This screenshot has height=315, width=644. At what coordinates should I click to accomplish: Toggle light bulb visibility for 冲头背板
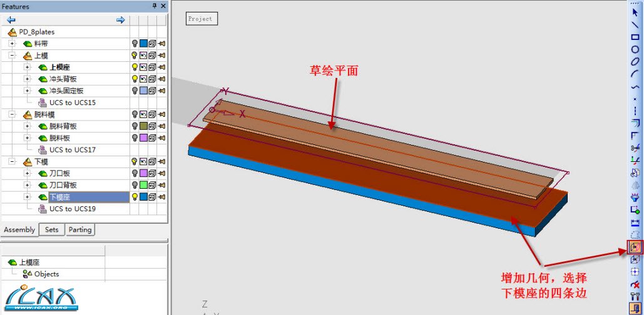point(134,79)
